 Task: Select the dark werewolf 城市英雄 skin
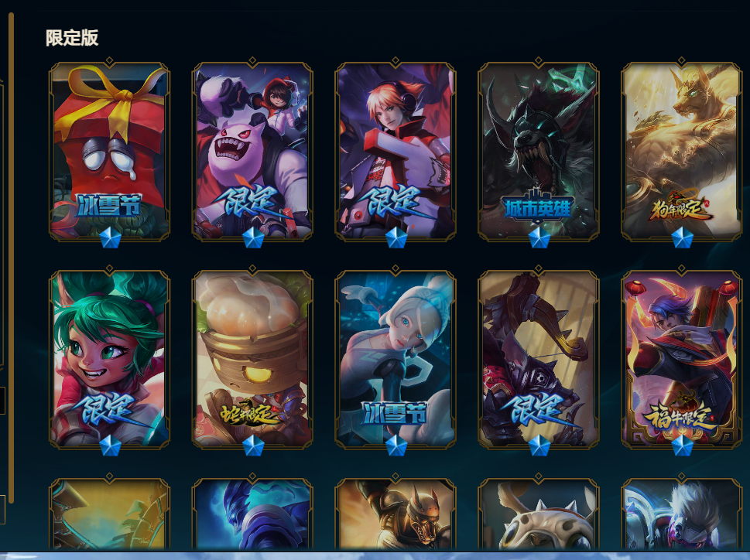click(538, 150)
